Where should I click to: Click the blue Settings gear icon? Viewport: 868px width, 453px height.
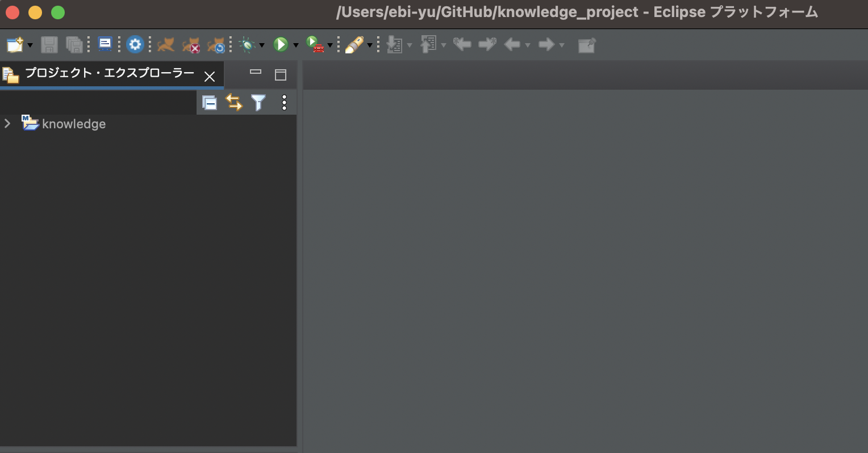(135, 44)
